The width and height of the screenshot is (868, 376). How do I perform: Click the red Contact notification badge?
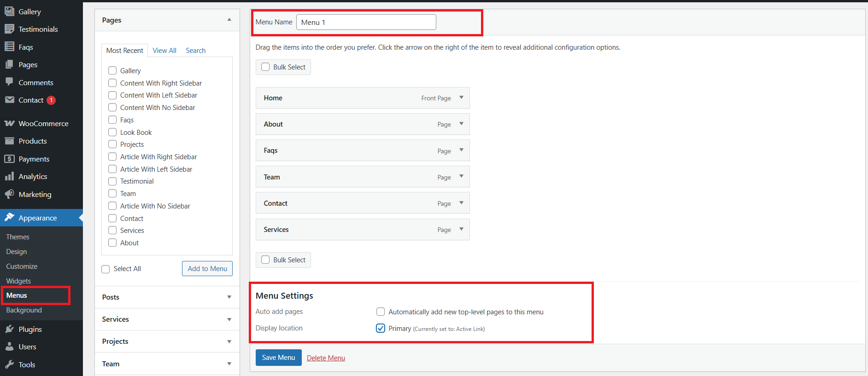[x=51, y=100]
